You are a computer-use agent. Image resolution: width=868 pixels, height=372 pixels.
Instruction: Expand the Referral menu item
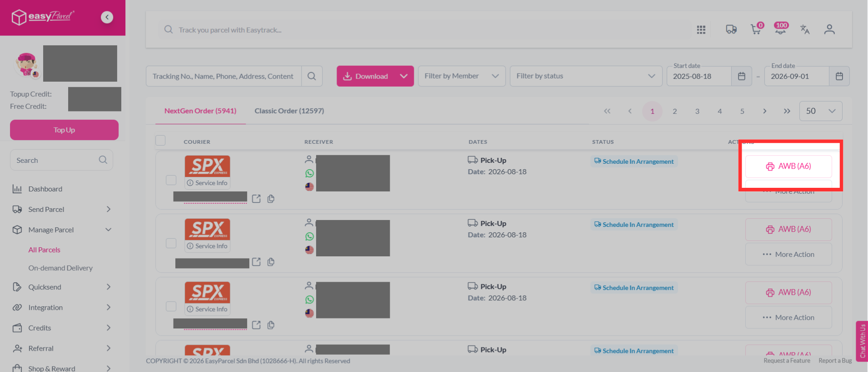click(62, 348)
